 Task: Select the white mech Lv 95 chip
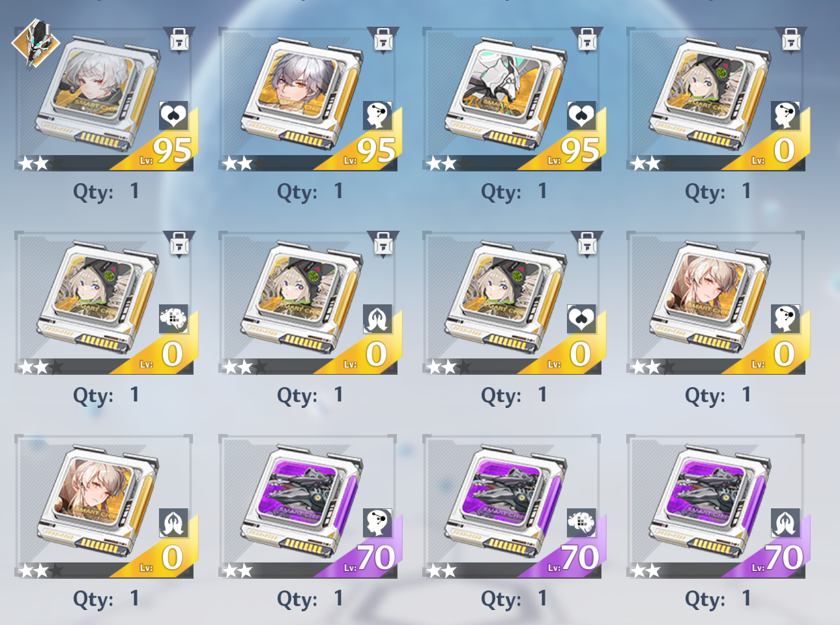tap(512, 99)
